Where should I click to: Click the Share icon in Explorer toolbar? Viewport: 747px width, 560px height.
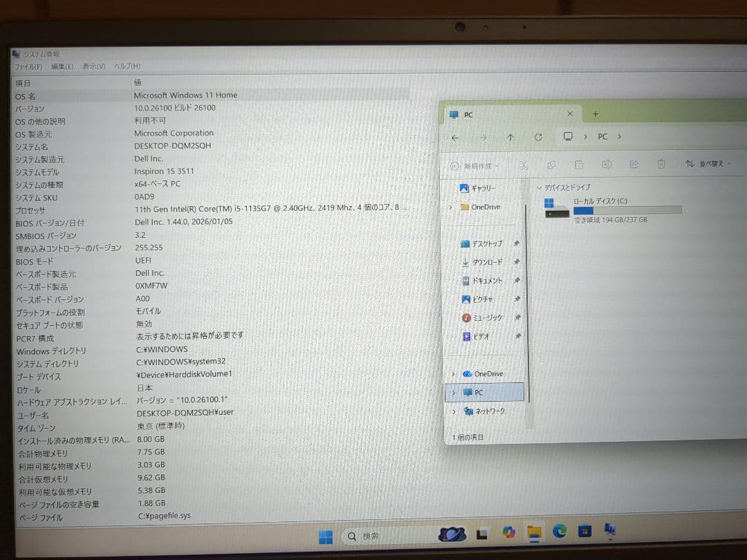click(x=634, y=164)
